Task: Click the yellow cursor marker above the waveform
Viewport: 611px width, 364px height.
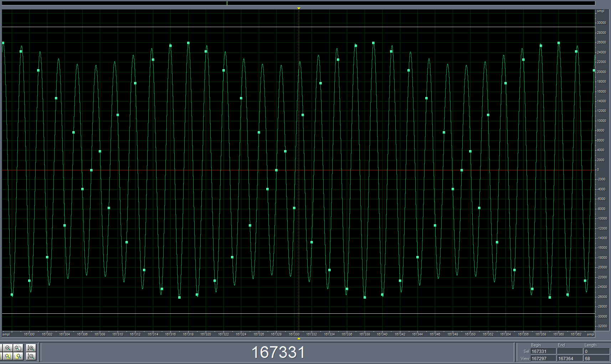Action: point(299,8)
